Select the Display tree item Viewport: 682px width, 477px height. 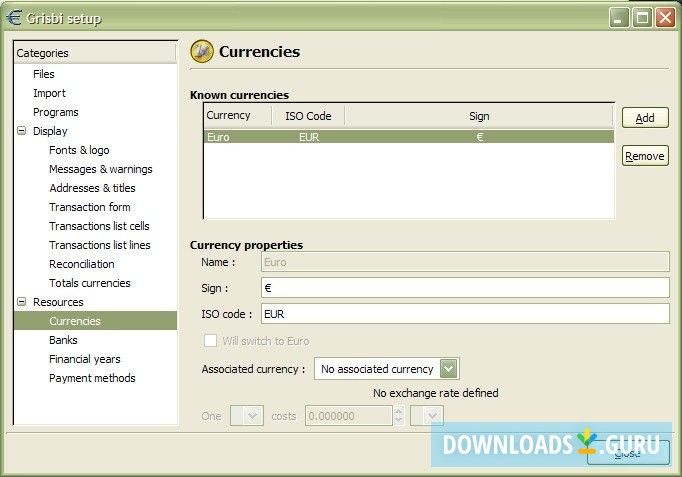[x=50, y=131]
